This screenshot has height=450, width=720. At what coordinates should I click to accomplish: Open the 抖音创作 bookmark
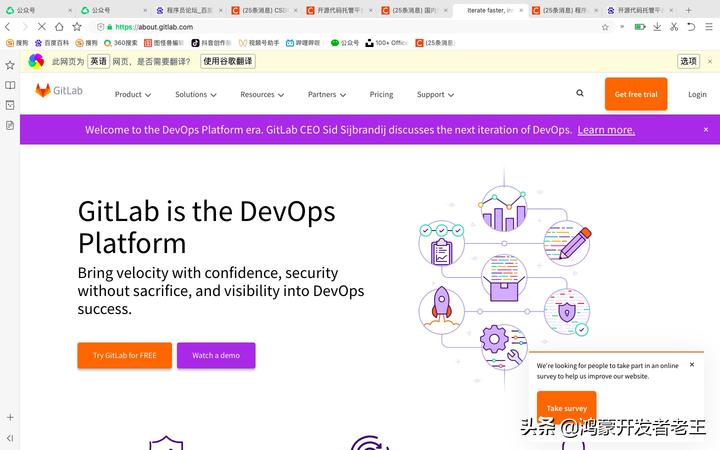pyautogui.click(x=211, y=43)
